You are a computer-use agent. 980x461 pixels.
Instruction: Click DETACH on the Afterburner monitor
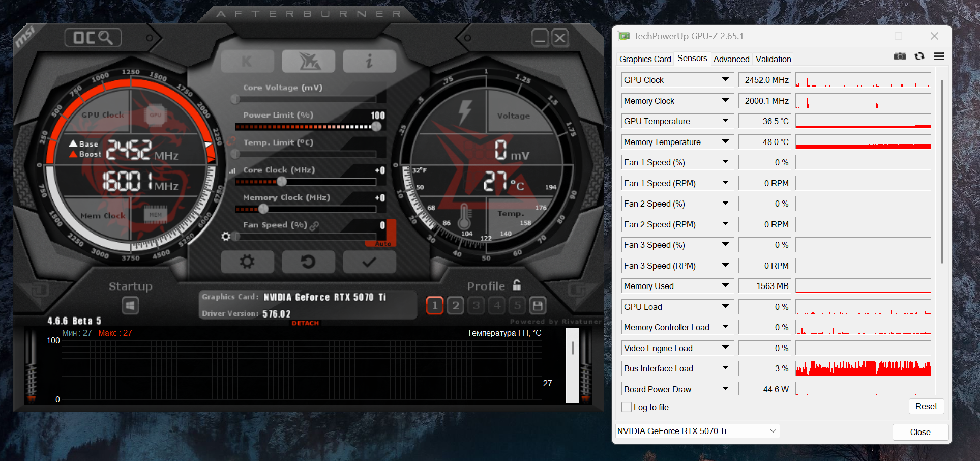(x=305, y=323)
